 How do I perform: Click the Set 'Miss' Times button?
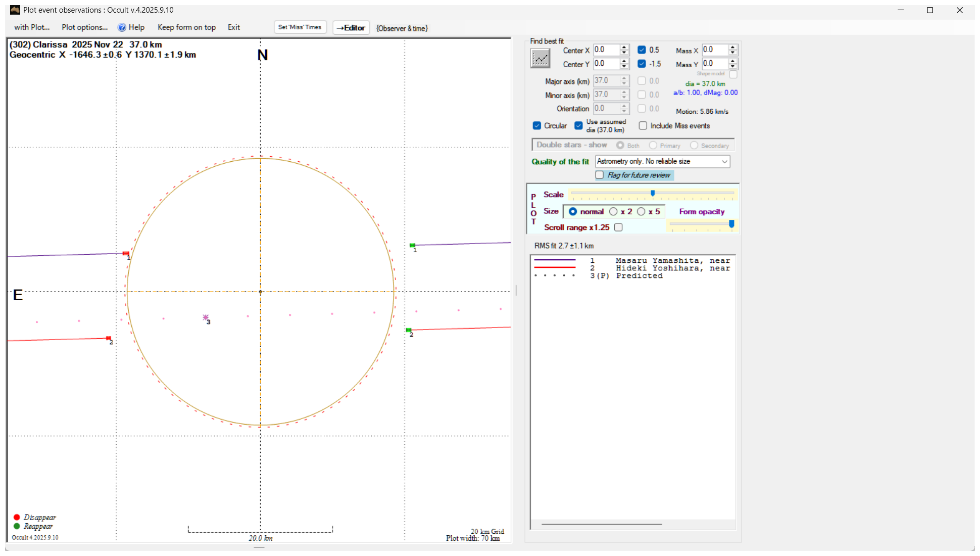(300, 27)
